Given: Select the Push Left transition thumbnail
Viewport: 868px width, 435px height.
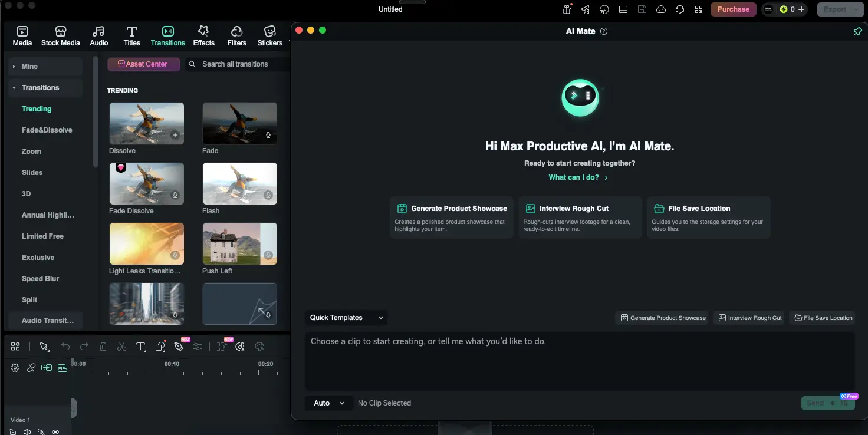Looking at the screenshot, I should click(239, 243).
